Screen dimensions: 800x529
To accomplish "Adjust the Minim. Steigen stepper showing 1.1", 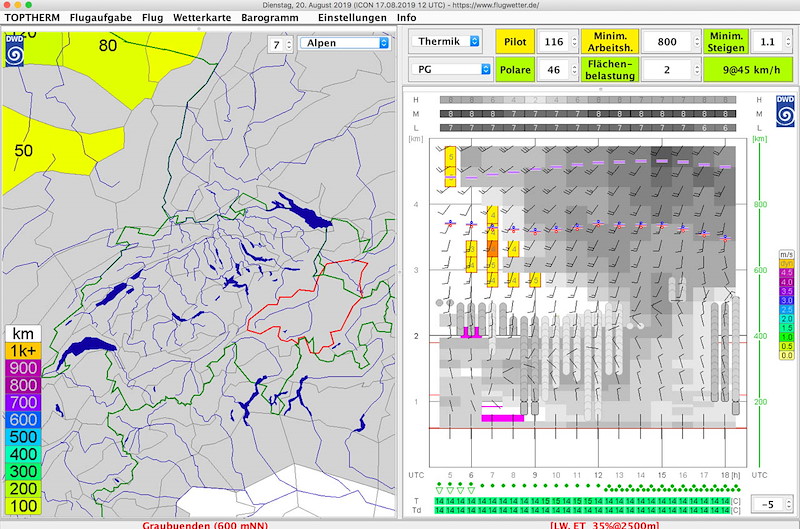I will pyautogui.click(x=788, y=41).
